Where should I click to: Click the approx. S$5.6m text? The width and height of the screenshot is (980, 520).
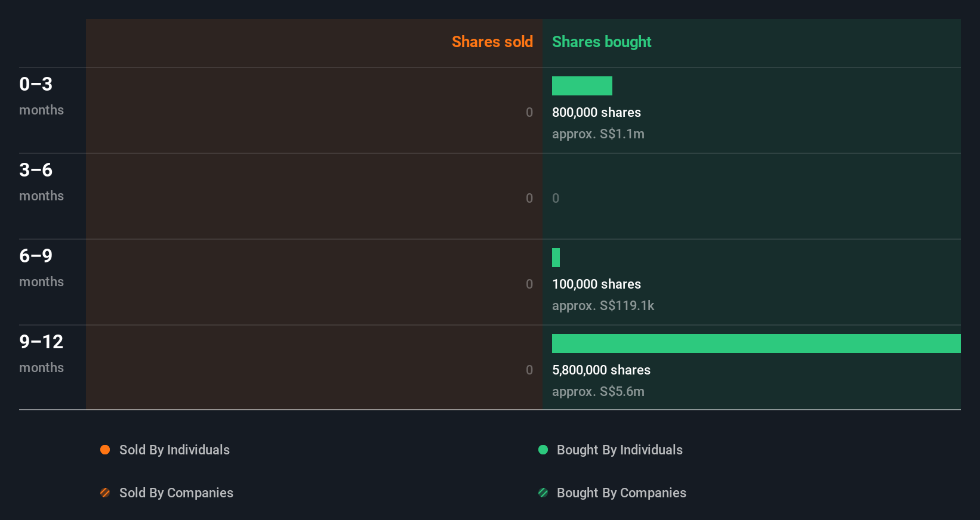pos(598,391)
